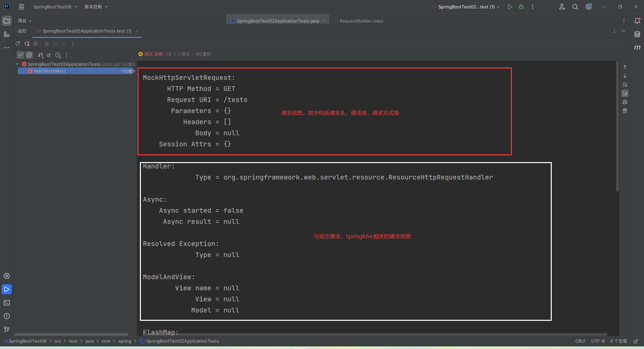This screenshot has height=349, width=644.
Task: Open the main hamburger menu
Action: [21, 7]
